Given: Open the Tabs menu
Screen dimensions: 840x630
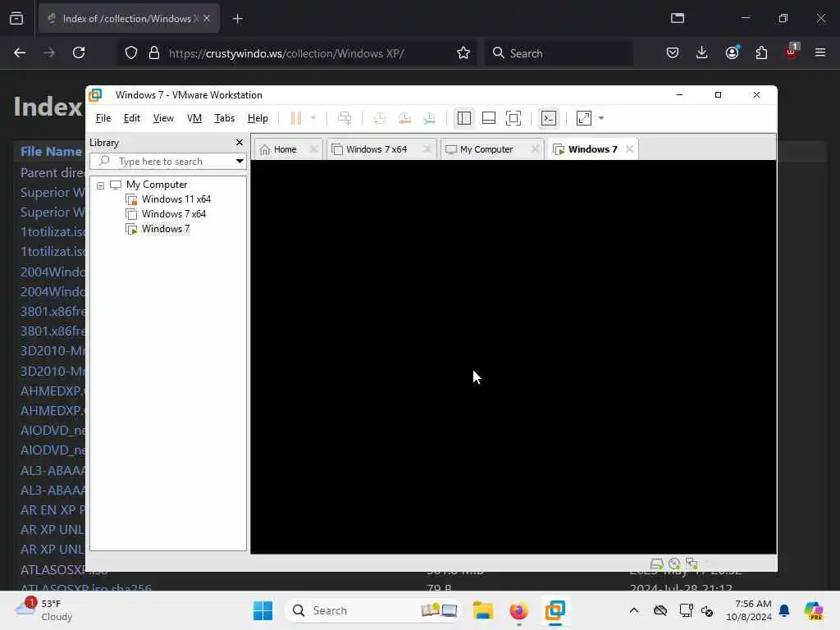Looking at the screenshot, I should point(225,118).
